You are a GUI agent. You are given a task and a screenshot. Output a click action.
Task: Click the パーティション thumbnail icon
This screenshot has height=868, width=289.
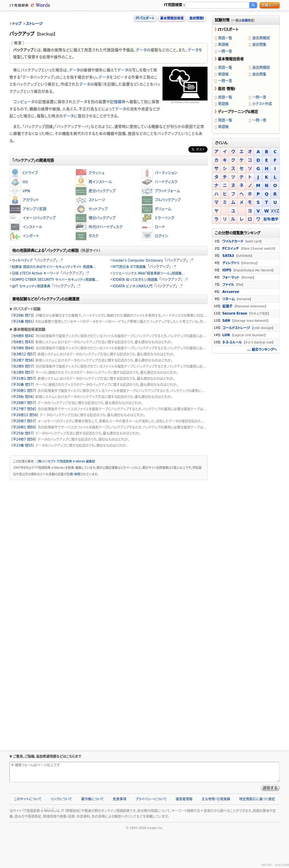coord(147,173)
